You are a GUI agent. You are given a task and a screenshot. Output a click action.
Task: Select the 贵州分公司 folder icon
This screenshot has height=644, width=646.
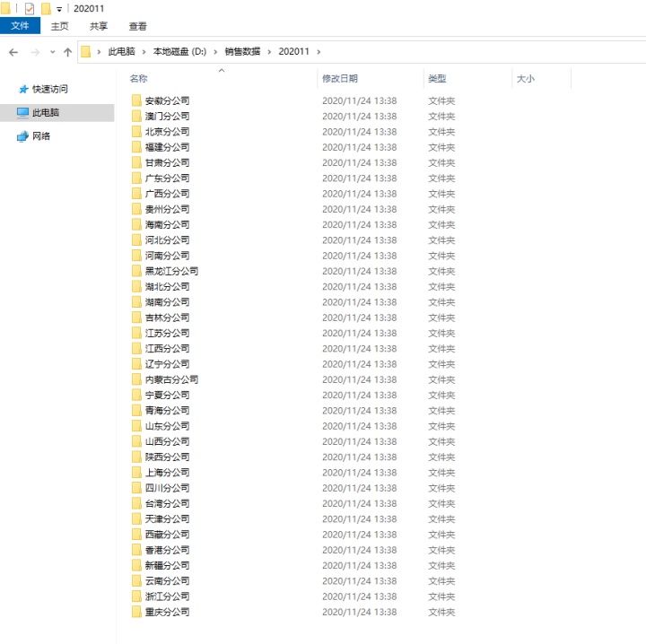(x=136, y=209)
